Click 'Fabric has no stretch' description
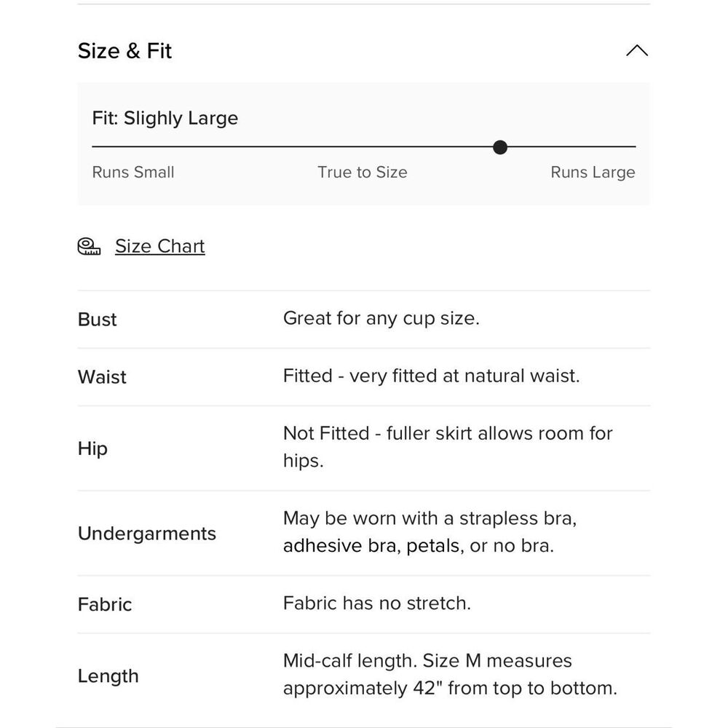 click(377, 603)
